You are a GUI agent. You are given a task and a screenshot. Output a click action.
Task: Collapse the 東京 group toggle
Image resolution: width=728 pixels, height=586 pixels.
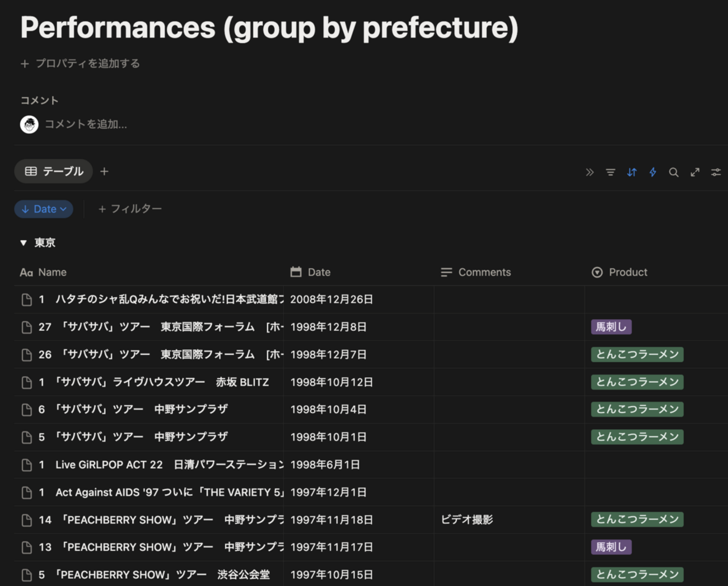click(24, 243)
